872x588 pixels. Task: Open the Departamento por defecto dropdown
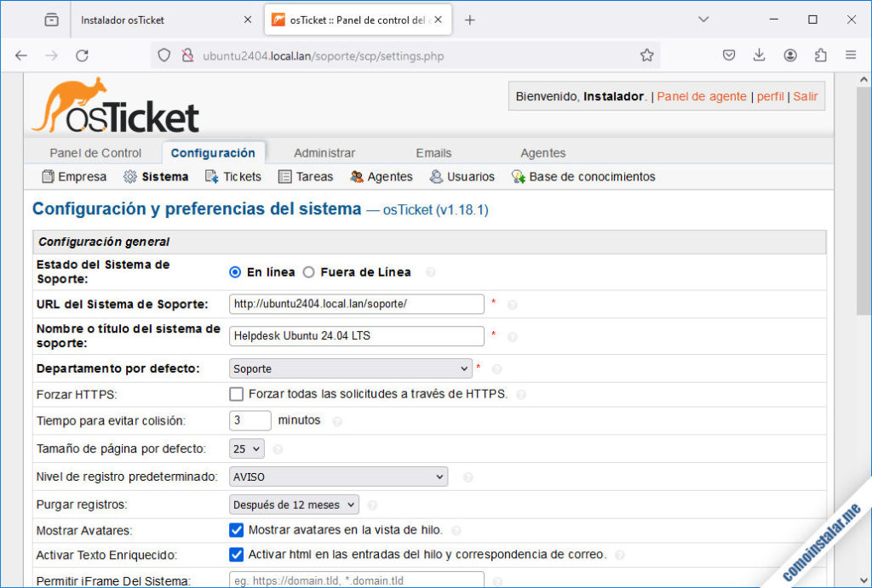point(349,368)
